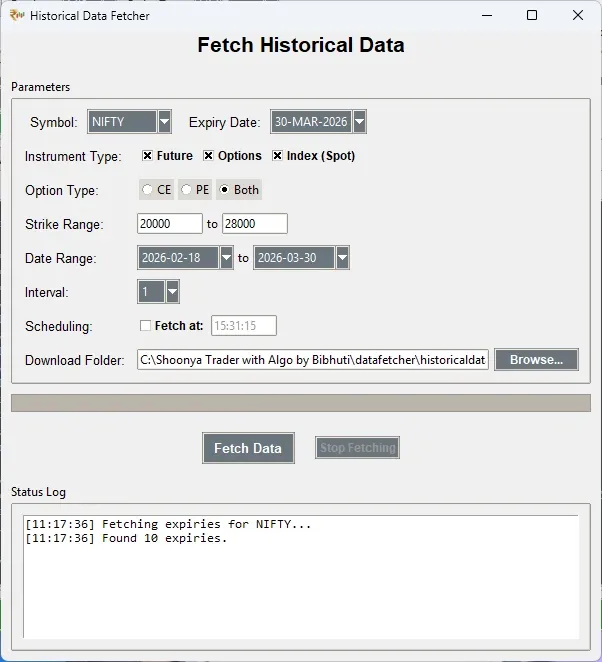Click the Parameters group label
This screenshot has width=602, height=662.
click(x=41, y=87)
